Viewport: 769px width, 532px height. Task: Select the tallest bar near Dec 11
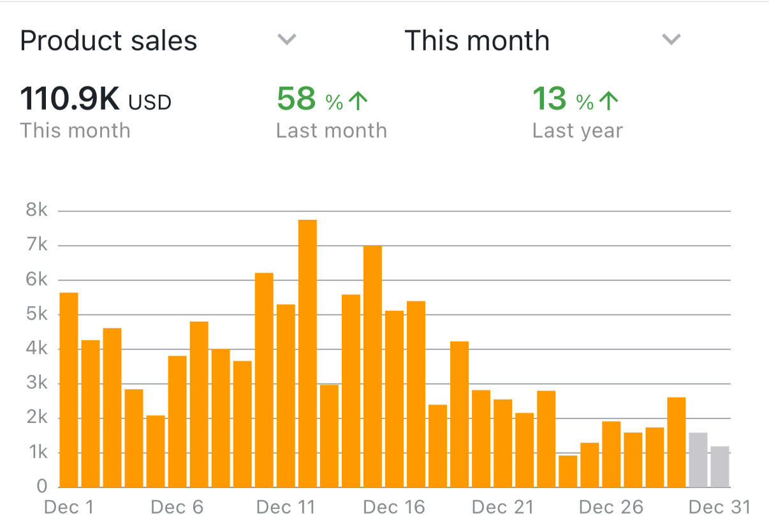click(x=307, y=353)
